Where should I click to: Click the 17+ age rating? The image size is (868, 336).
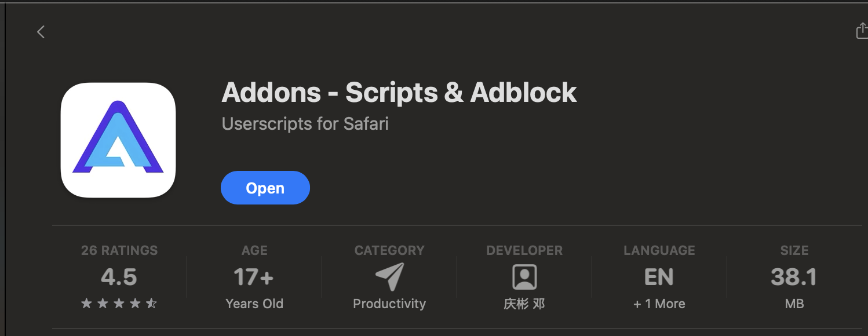click(254, 277)
